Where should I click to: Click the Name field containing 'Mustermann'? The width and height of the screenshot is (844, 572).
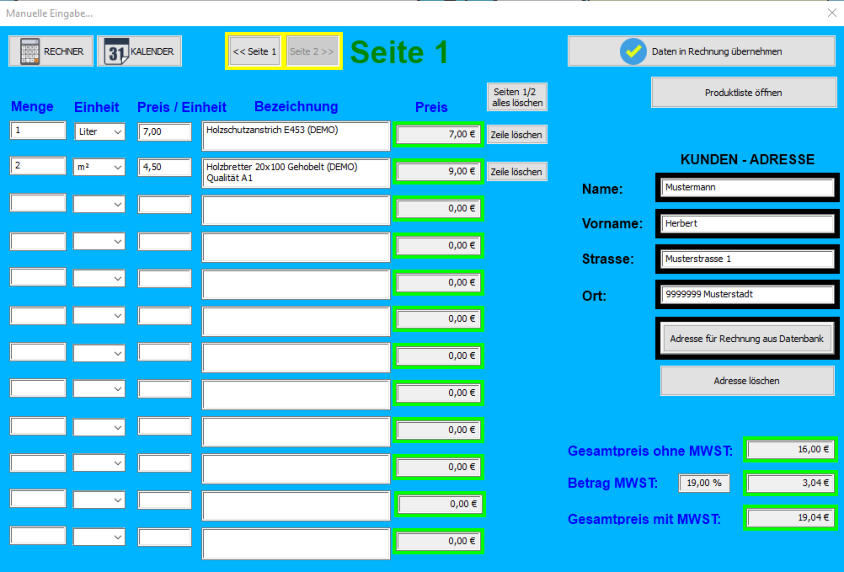(x=747, y=187)
